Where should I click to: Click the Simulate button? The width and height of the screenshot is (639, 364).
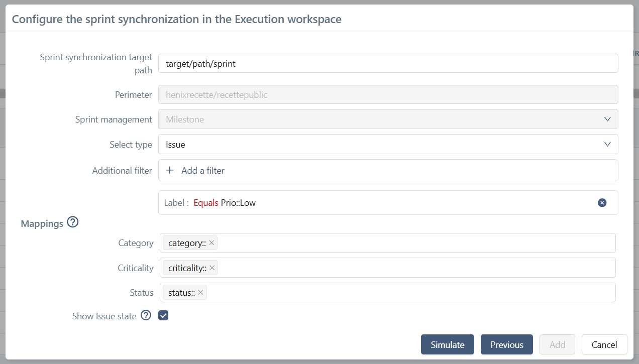point(447,344)
